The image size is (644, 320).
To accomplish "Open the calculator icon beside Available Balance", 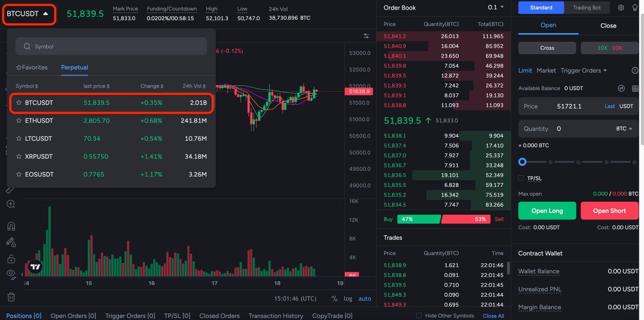I will [635, 88].
